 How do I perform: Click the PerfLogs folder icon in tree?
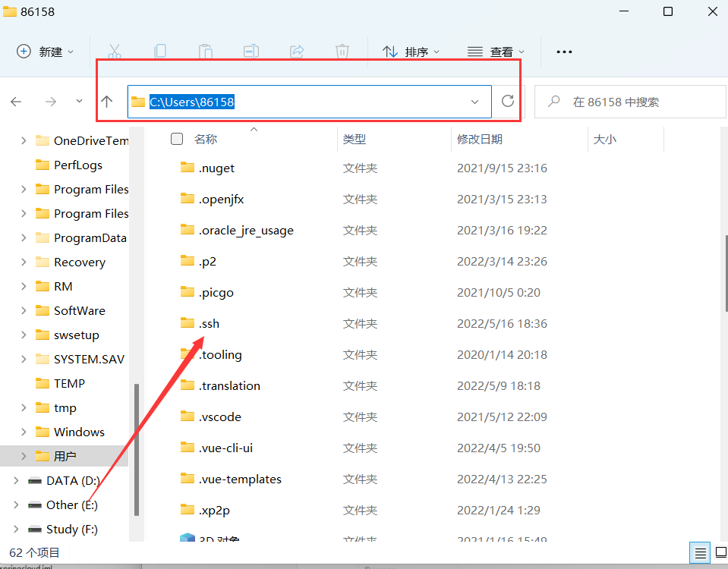(x=43, y=165)
